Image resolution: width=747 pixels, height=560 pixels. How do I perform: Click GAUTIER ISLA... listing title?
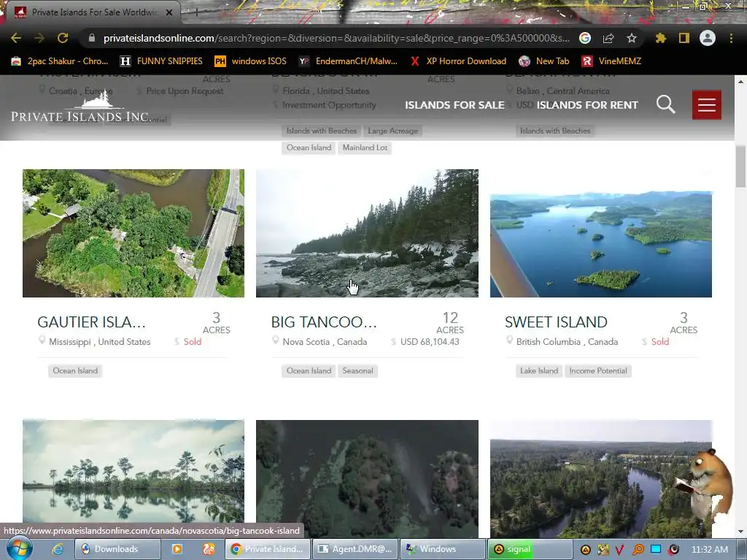(x=91, y=322)
